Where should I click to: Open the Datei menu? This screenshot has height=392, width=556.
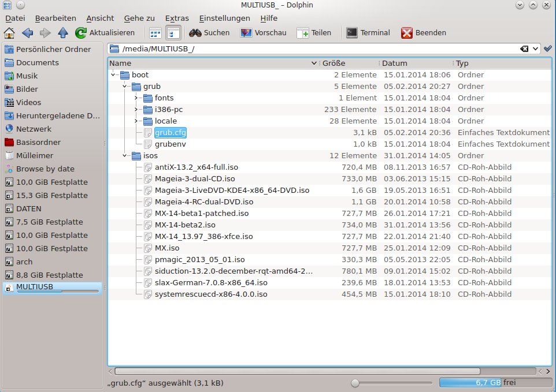(15, 18)
